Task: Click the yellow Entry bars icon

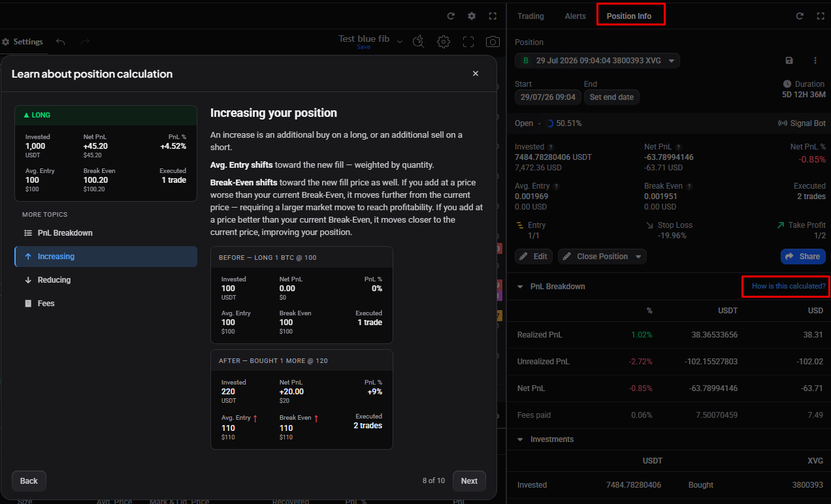Action: click(520, 225)
